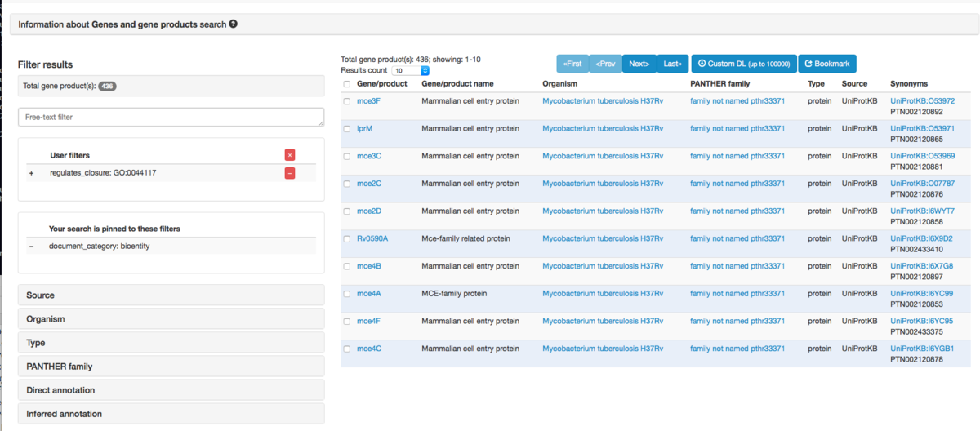The image size is (980, 431).
Task: Tick the select-all checkbox in table header
Action: [347, 84]
